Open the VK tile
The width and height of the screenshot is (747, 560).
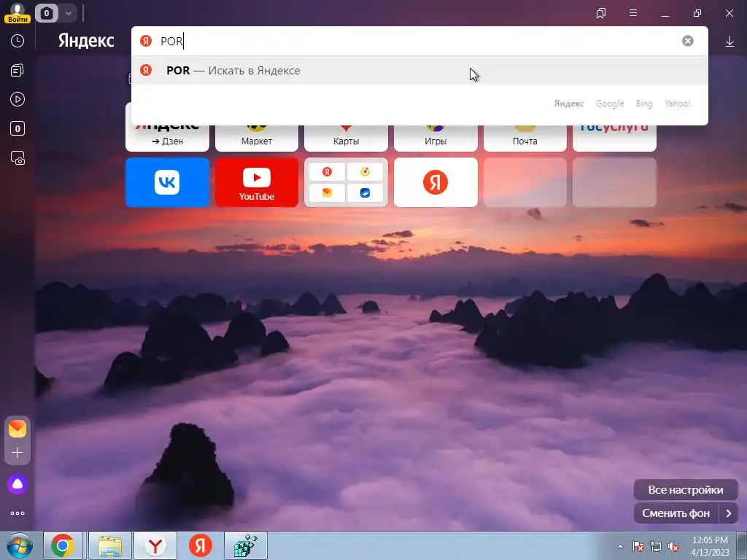[167, 182]
